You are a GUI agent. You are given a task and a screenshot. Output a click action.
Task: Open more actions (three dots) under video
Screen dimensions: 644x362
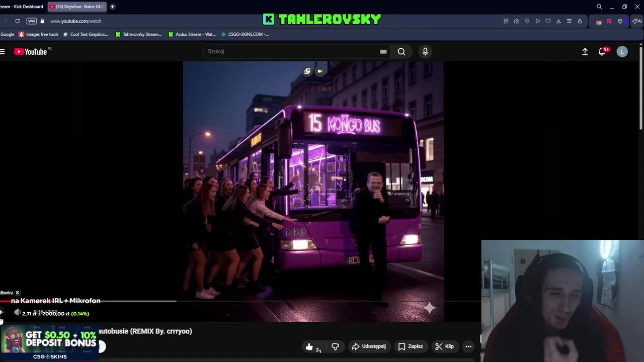(x=468, y=346)
